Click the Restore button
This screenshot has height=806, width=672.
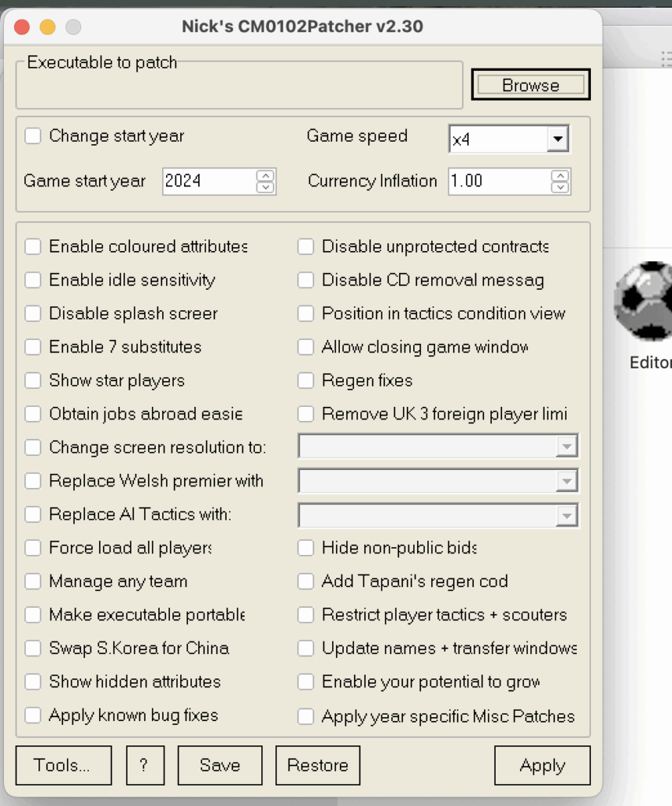point(317,766)
